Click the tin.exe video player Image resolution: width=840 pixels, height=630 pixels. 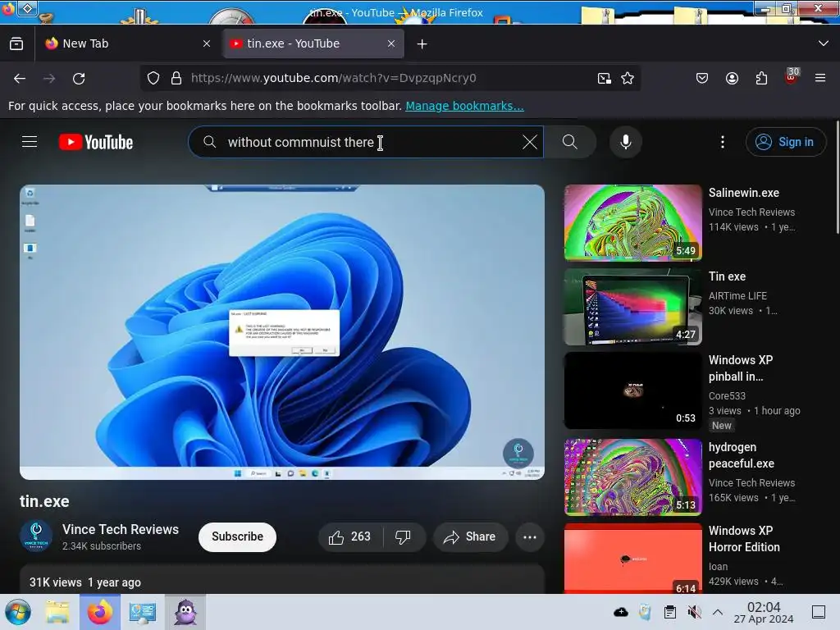click(282, 332)
